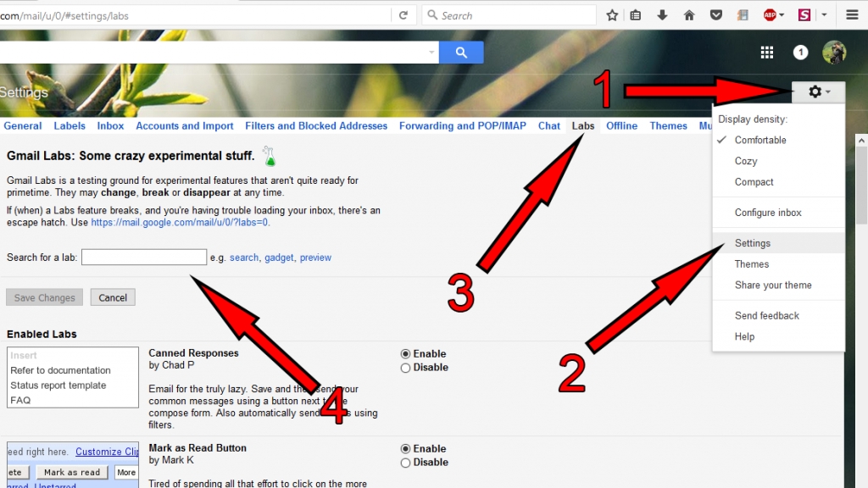Open Filters and Blocked Addresses tab
Screen dimensions: 868x488
point(316,125)
